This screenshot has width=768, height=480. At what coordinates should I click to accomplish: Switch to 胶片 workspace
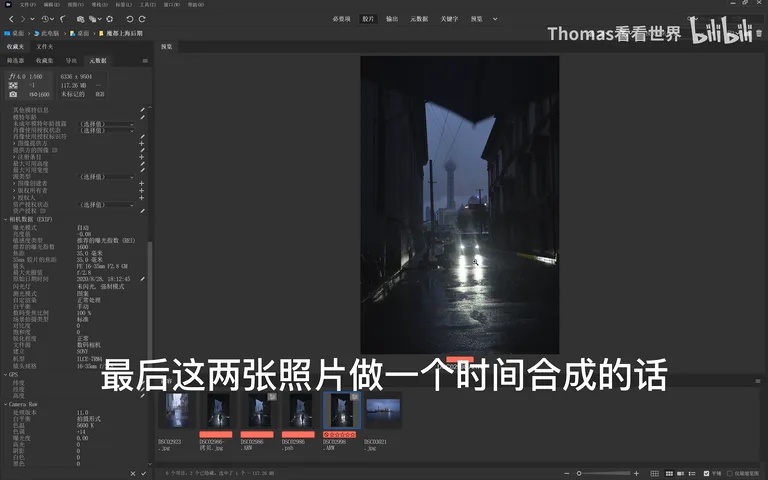[x=368, y=19]
